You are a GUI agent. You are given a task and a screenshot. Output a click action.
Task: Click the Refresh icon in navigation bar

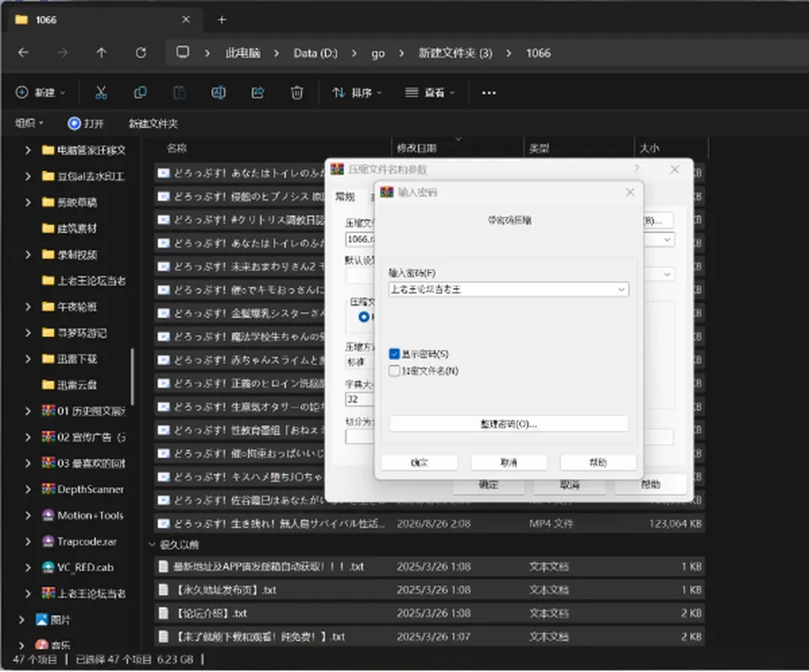(141, 52)
